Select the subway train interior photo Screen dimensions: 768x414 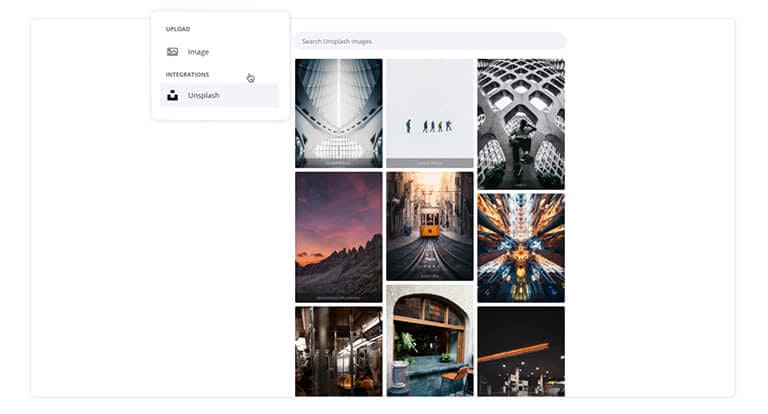click(338, 351)
